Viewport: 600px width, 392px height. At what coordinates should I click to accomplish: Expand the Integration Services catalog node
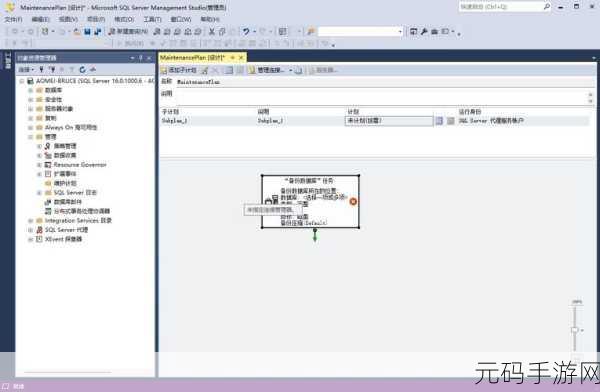[x=30, y=220]
